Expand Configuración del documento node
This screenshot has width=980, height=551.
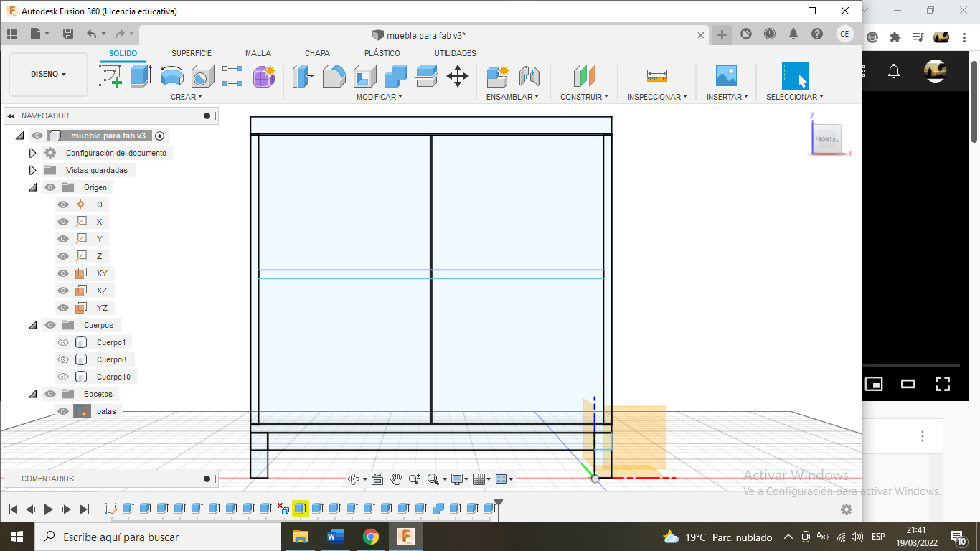(x=32, y=153)
